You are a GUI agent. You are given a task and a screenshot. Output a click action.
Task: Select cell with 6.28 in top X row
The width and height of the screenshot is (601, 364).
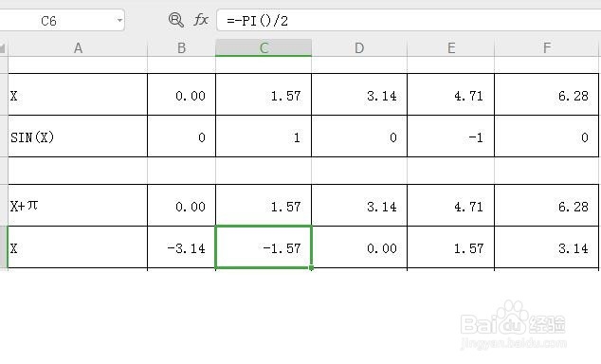tap(547, 94)
